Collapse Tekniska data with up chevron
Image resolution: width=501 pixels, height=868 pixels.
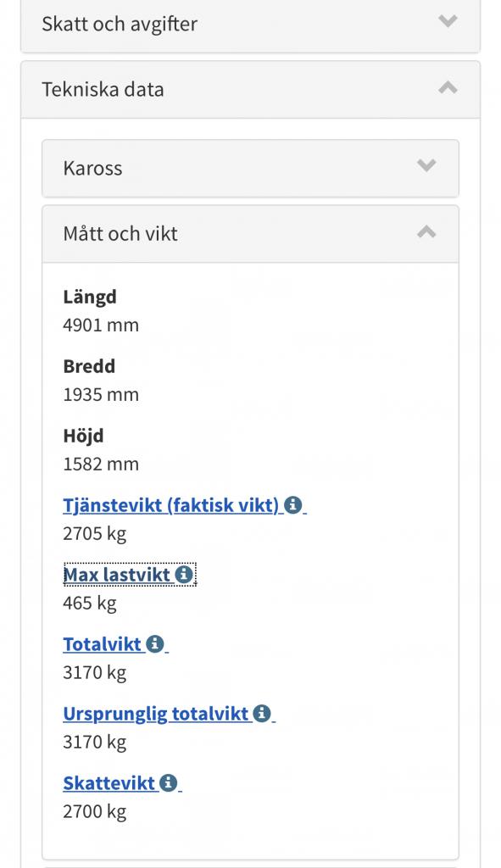click(448, 87)
